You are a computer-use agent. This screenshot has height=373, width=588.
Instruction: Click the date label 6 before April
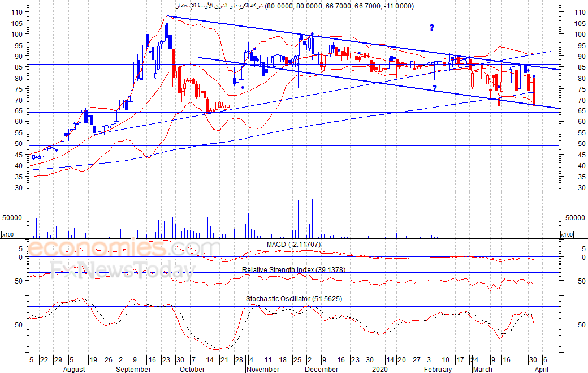[x=545, y=360]
